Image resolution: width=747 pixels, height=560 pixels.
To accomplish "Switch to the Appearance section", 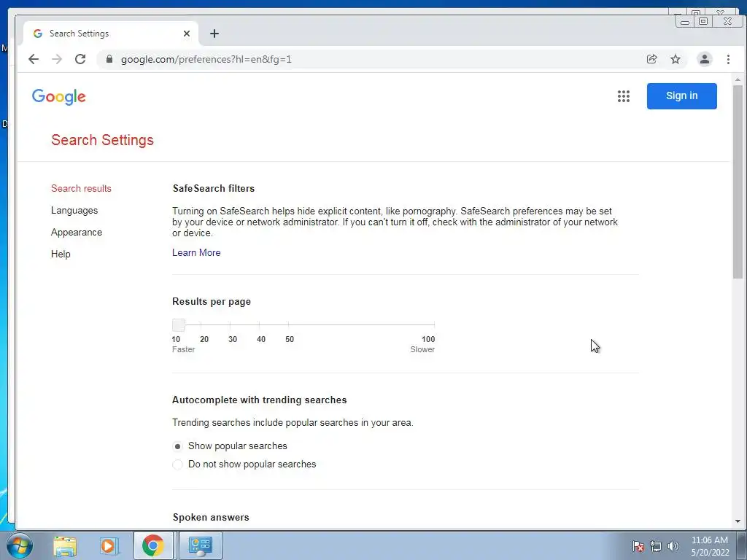I will [76, 233].
